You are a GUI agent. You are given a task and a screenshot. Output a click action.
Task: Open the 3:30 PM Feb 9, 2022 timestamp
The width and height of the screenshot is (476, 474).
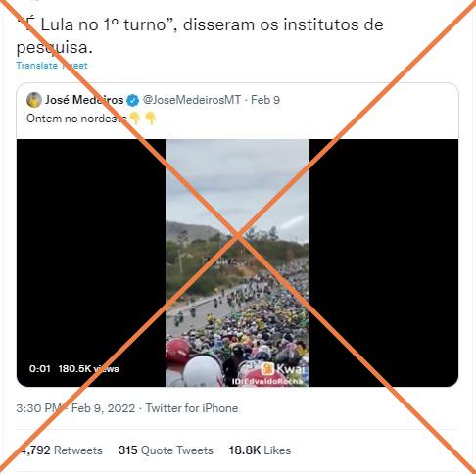[x=75, y=408]
